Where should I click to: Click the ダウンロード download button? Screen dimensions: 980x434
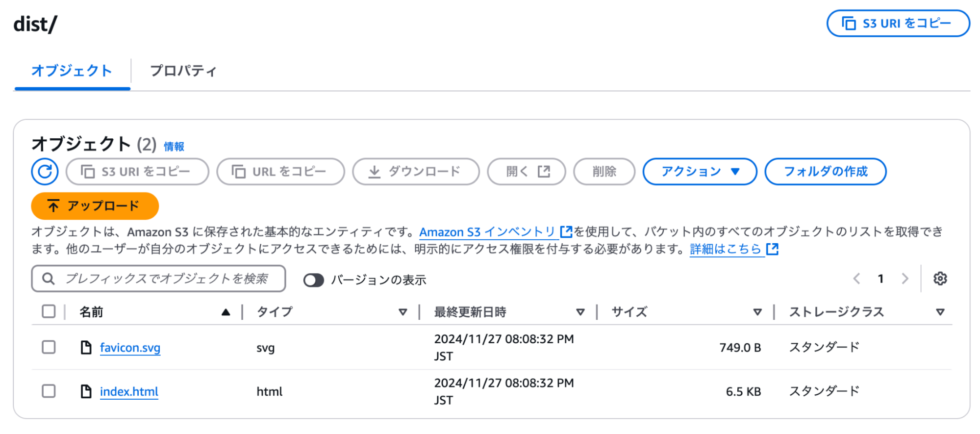click(x=415, y=172)
